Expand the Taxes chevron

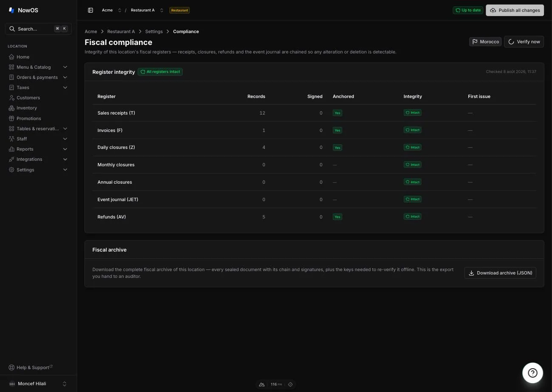point(65,87)
